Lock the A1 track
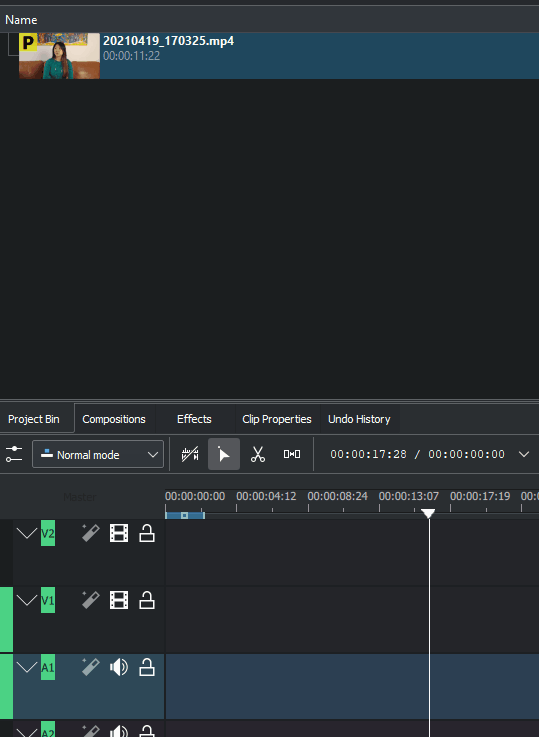Viewport: 539px width, 737px height. [x=147, y=667]
